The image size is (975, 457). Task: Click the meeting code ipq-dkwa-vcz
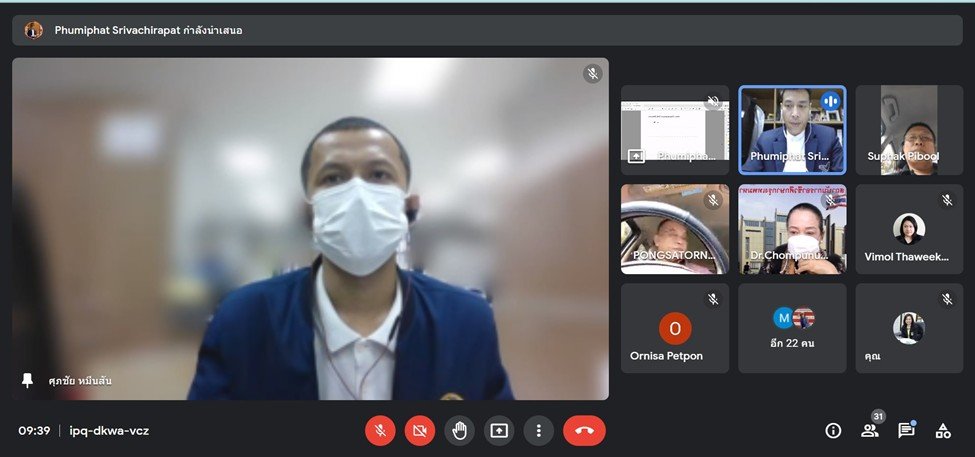click(109, 430)
